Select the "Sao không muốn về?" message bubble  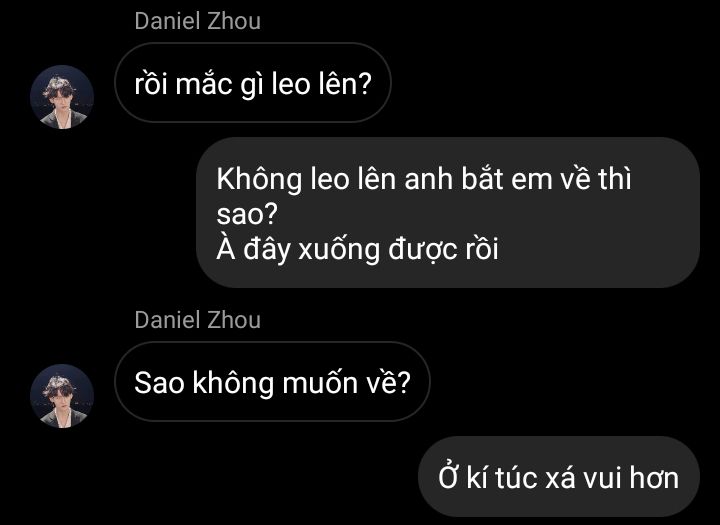[x=272, y=382]
